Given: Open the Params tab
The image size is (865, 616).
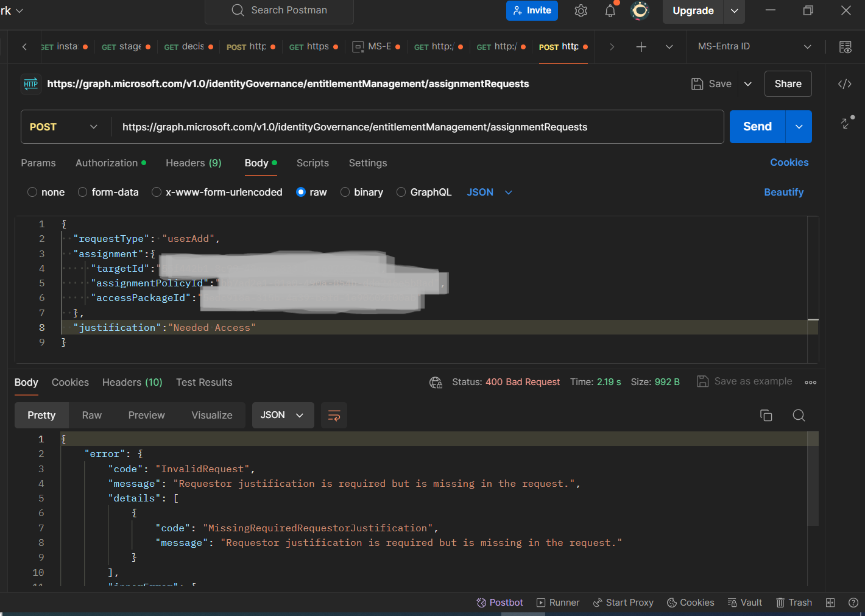Looking at the screenshot, I should [38, 163].
